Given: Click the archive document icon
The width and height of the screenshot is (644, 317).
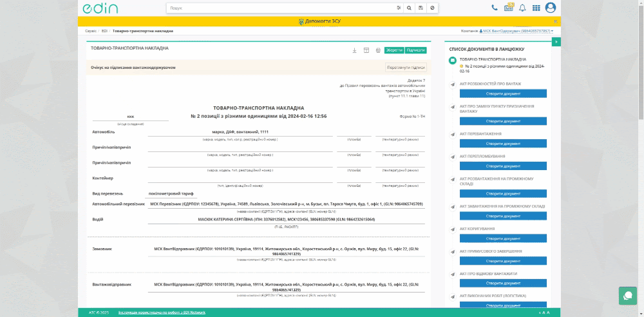Looking at the screenshot, I should pyautogui.click(x=366, y=50).
